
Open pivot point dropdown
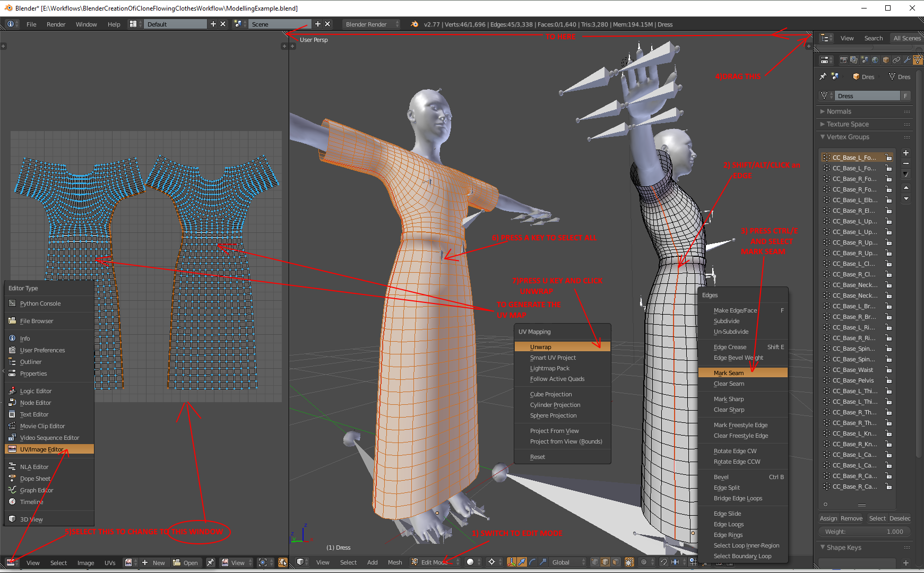click(x=495, y=562)
